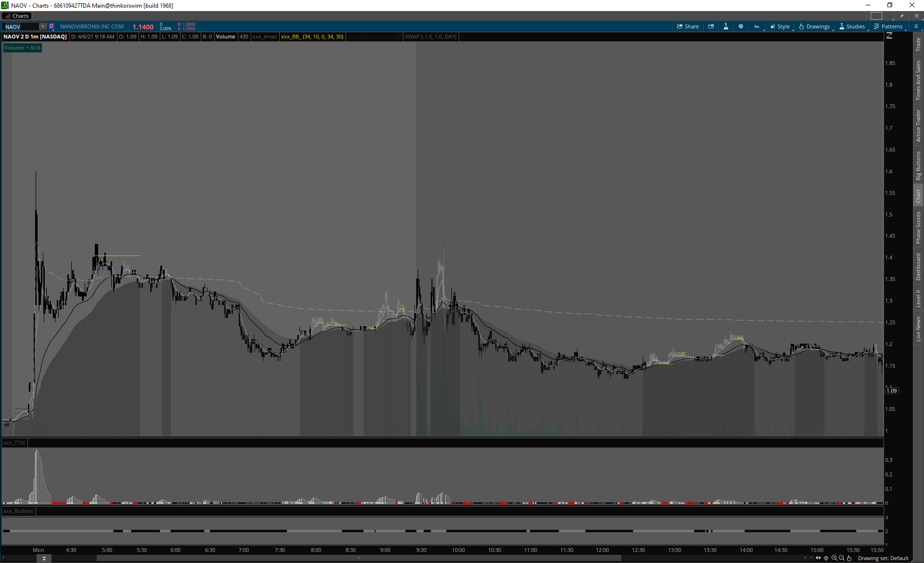The width and height of the screenshot is (924, 563).
Task: Open the Studies flask menu
Action: tap(852, 26)
